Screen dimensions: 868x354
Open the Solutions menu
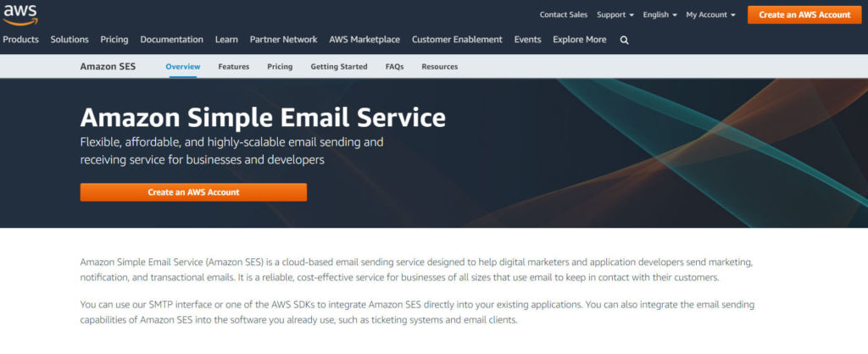coord(70,39)
